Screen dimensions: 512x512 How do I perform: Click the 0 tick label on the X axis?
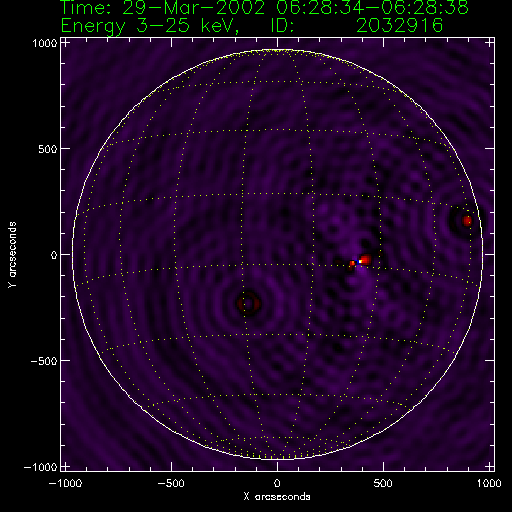click(x=277, y=483)
